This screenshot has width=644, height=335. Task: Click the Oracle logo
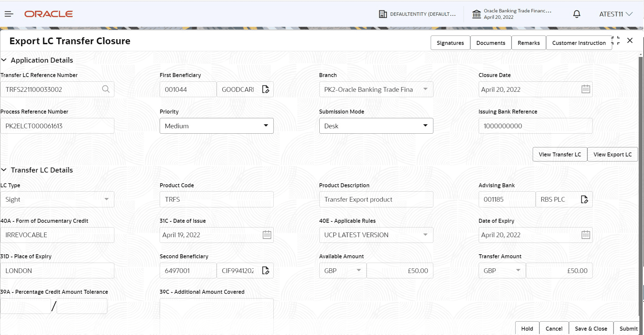pos(48,14)
